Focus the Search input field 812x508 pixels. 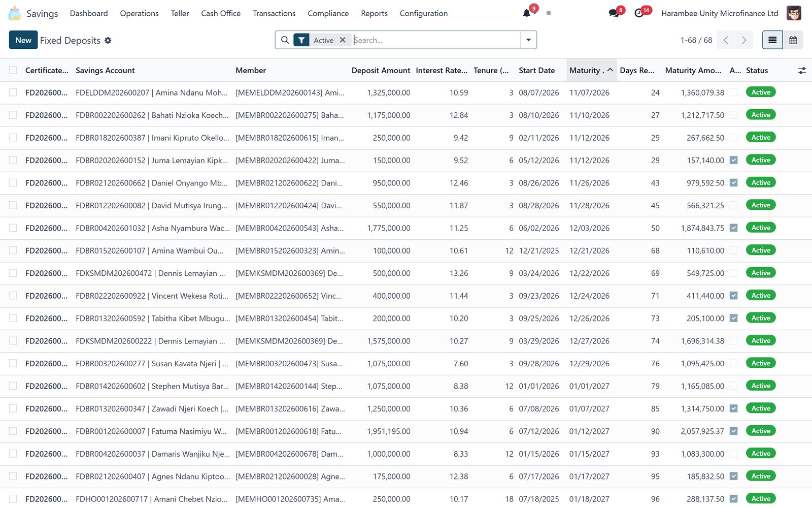tap(435, 40)
